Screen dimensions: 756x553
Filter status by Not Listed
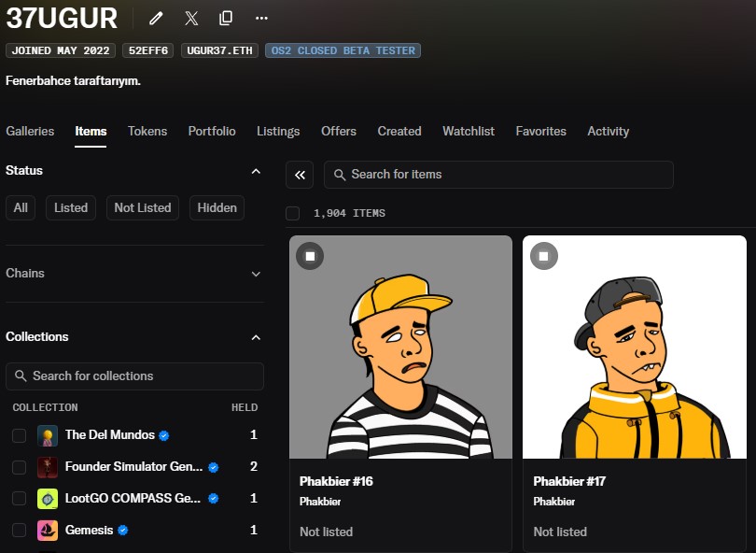(x=143, y=208)
